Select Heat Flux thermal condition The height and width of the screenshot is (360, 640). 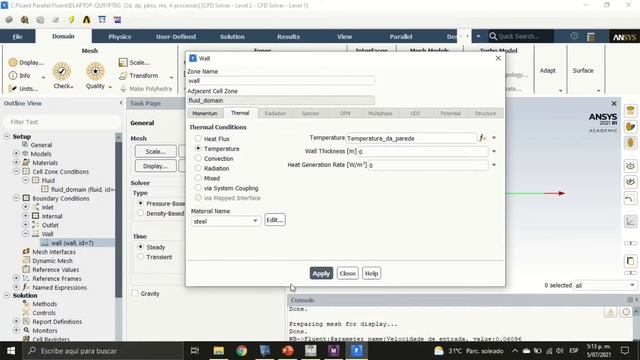(198, 139)
